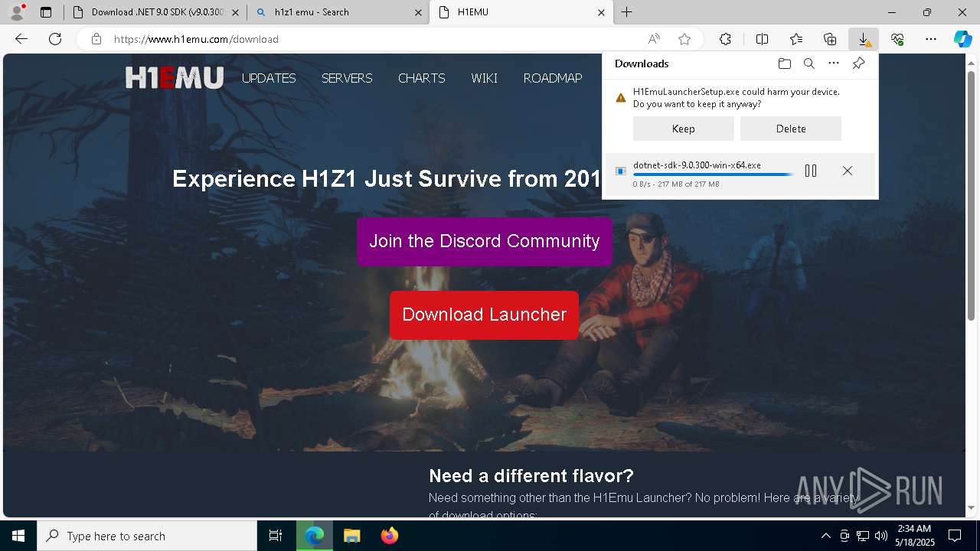Open SERVERS nav item
The image size is (980, 551).
347,78
